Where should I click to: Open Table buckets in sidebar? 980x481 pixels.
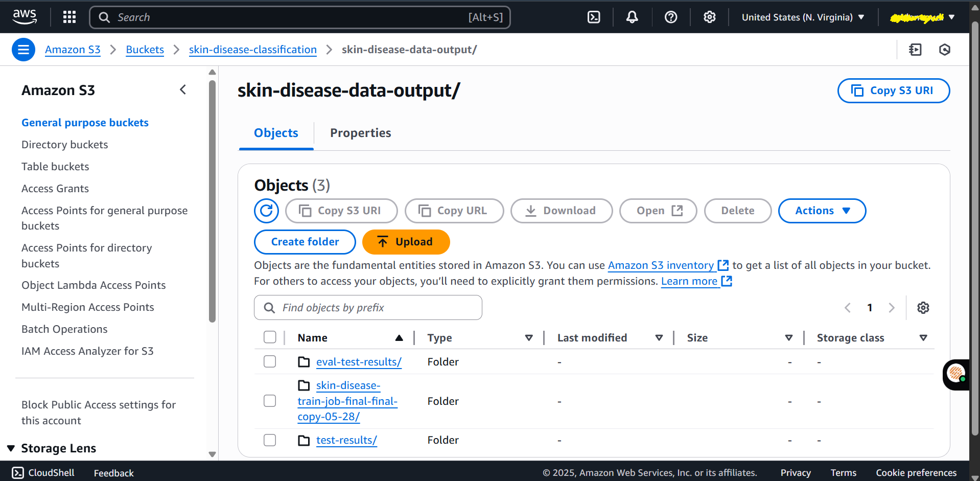click(x=55, y=167)
